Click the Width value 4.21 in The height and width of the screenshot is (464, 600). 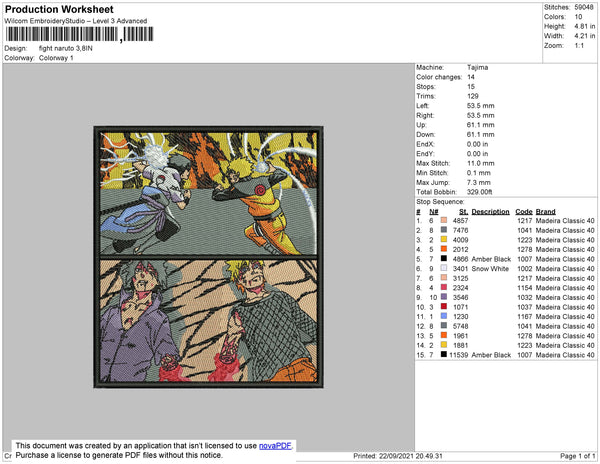coord(584,36)
